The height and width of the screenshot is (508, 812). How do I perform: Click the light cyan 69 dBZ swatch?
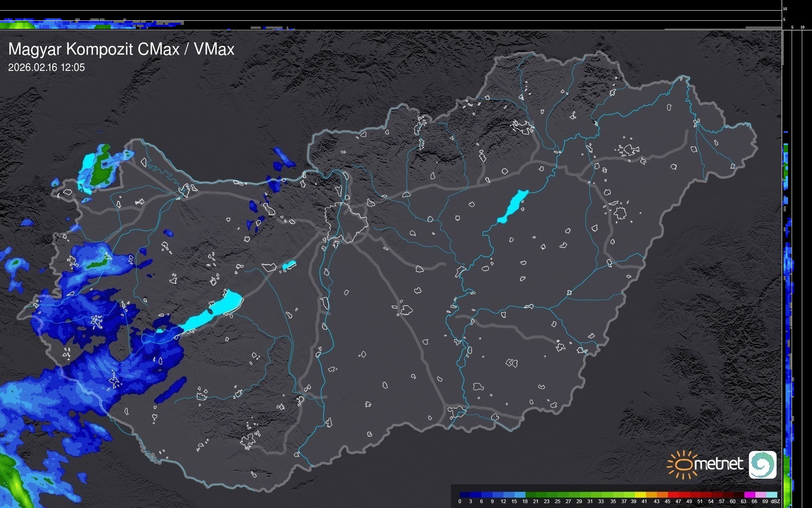(x=772, y=495)
